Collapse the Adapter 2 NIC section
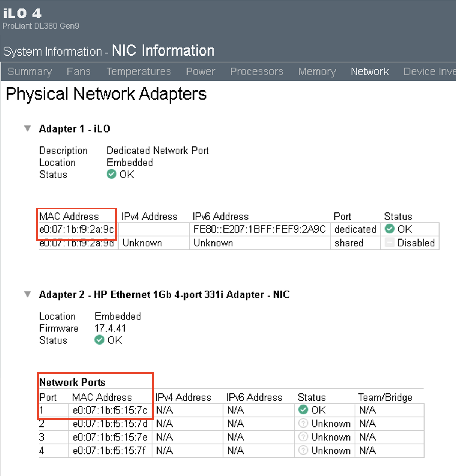 pyautogui.click(x=27, y=294)
